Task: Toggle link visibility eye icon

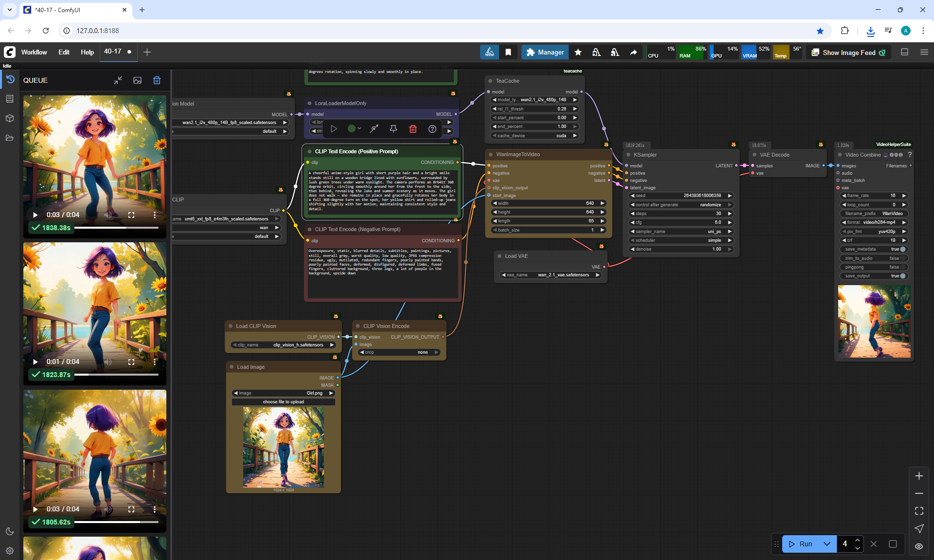Action: pos(919,546)
